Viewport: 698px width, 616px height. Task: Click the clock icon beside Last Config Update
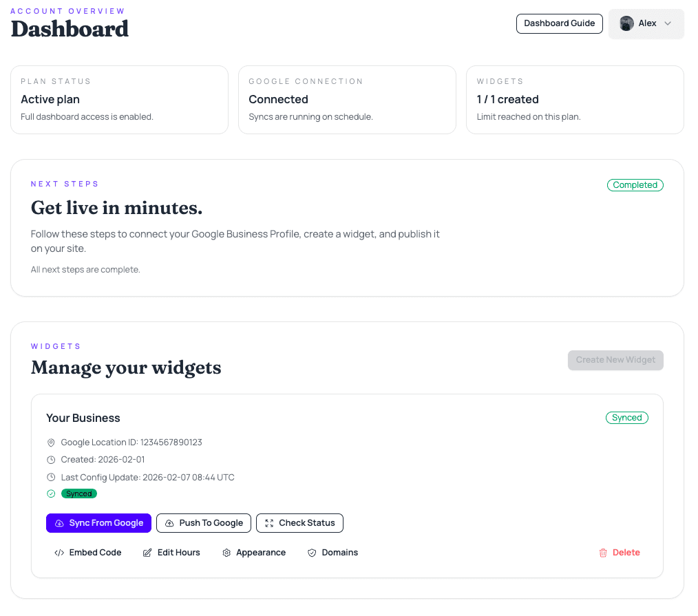tap(50, 477)
